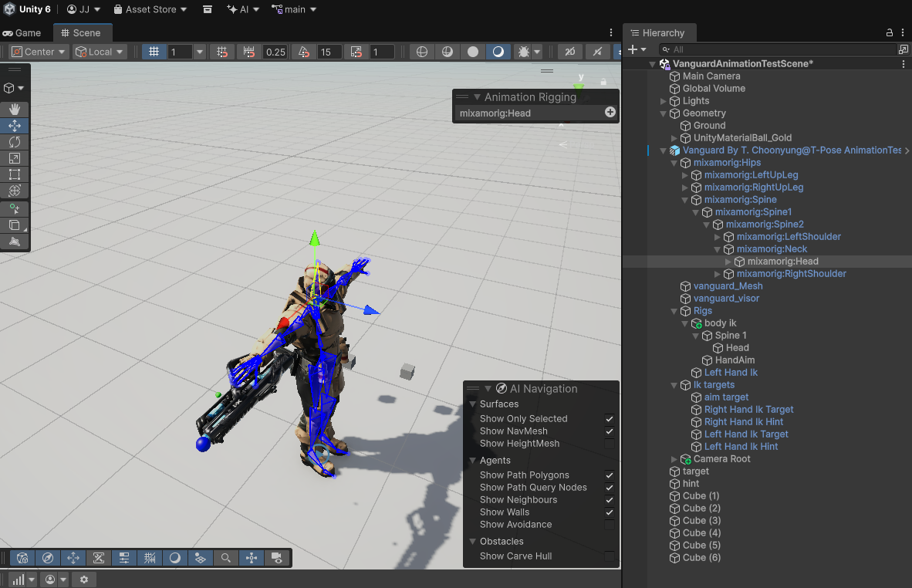Open the AI menu in the top bar

pyautogui.click(x=243, y=9)
